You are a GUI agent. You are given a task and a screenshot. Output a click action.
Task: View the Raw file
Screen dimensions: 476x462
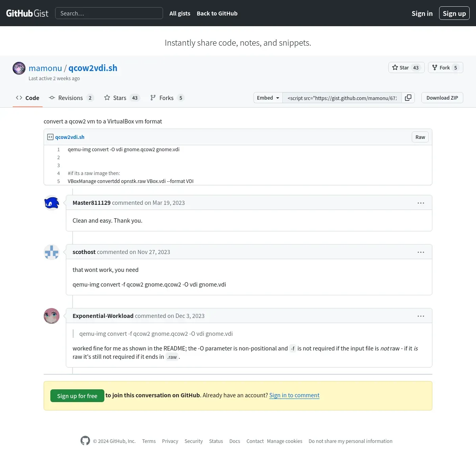tap(420, 137)
